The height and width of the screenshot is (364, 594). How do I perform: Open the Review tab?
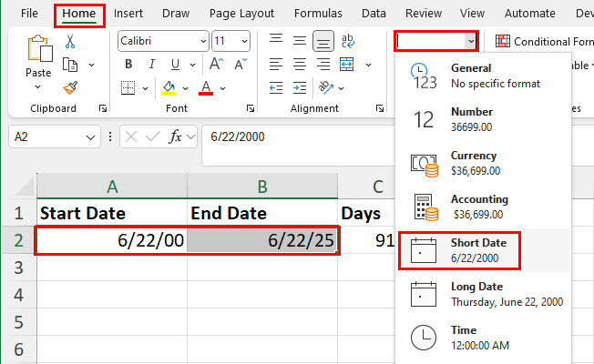424,14
